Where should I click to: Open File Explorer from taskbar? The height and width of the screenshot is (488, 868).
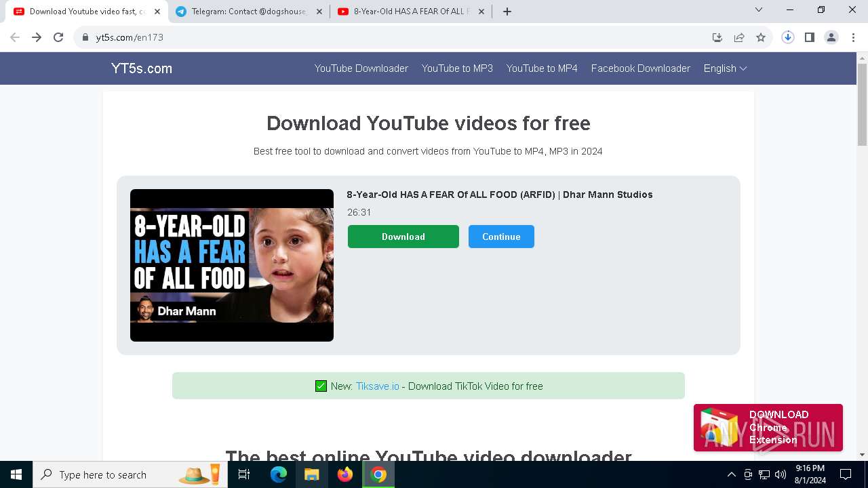pos(312,474)
